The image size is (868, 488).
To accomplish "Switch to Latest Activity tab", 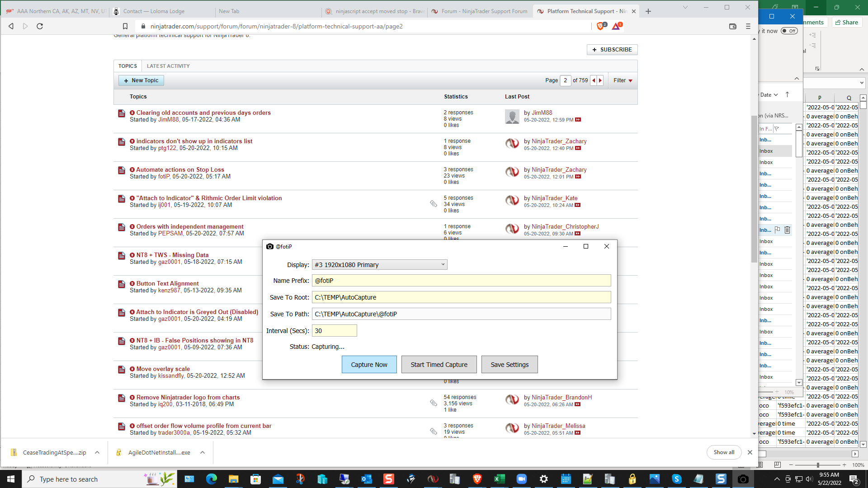I will click(168, 66).
